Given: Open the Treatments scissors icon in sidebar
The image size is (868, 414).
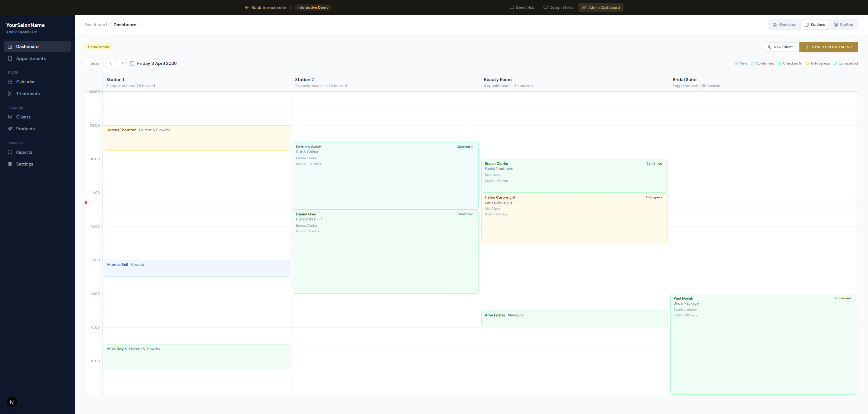Looking at the screenshot, I should point(10,93).
